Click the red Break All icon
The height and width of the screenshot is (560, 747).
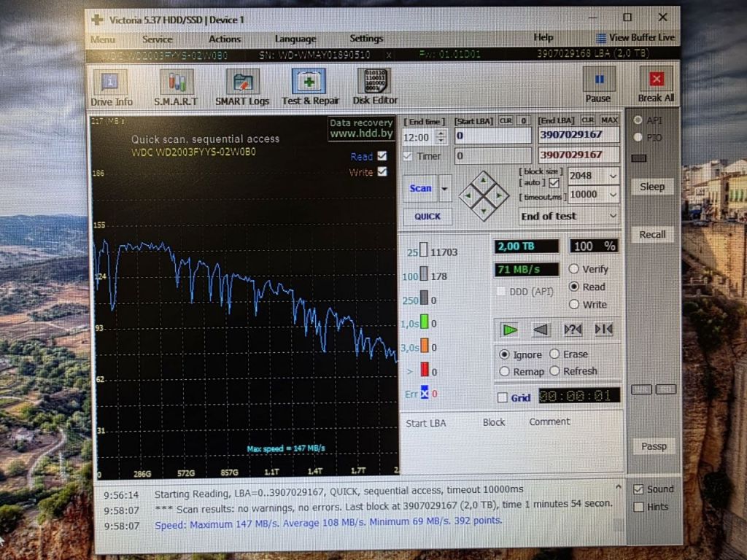tap(656, 85)
